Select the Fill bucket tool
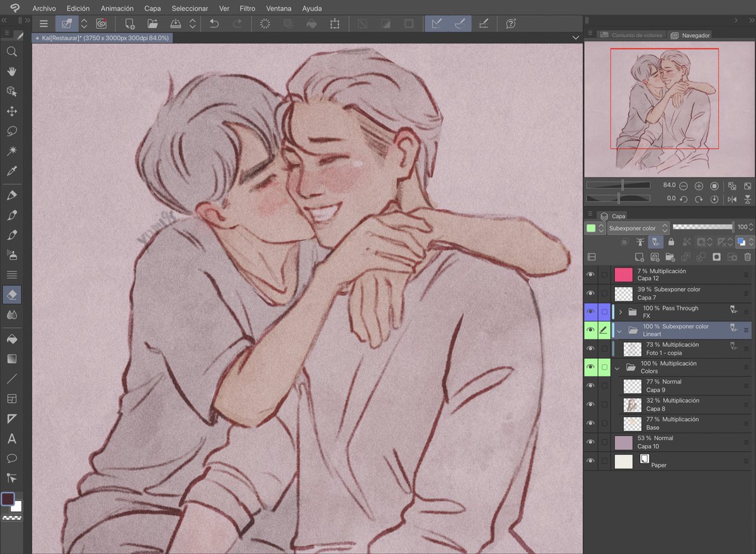This screenshot has width=756, height=554. pos(11,339)
